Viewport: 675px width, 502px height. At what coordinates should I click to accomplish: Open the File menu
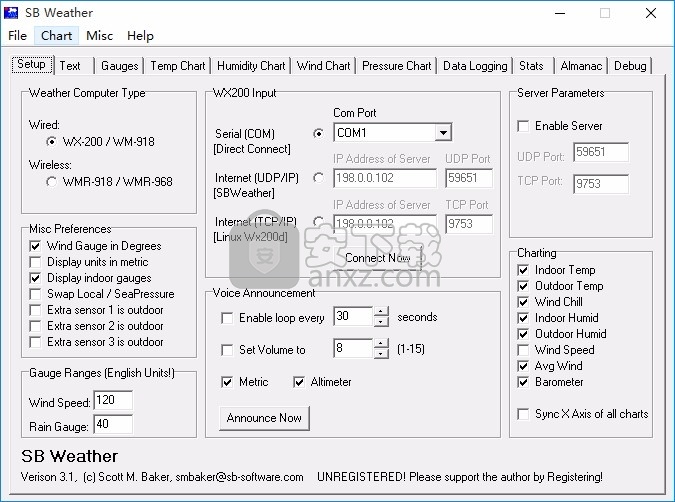(x=17, y=36)
